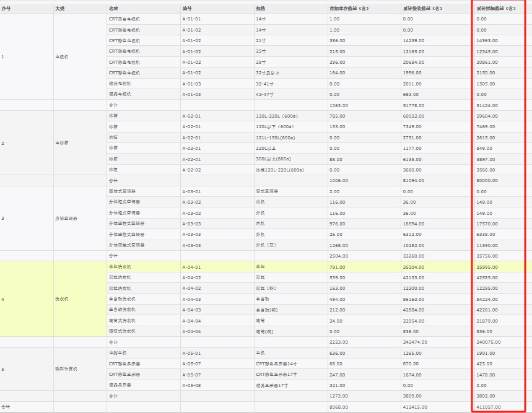532x413 pixels.
Task: Click the value 84224.00
Action: tap(487, 299)
